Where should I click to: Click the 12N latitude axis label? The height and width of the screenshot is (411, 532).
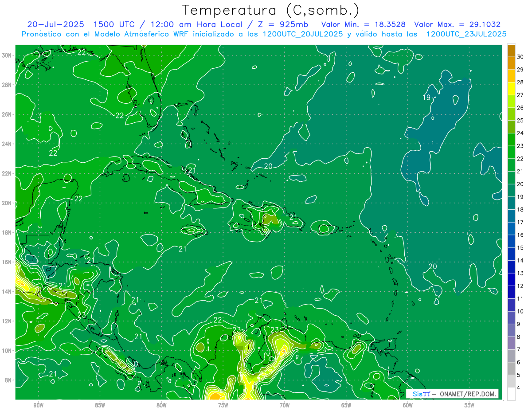pyautogui.click(x=8, y=321)
